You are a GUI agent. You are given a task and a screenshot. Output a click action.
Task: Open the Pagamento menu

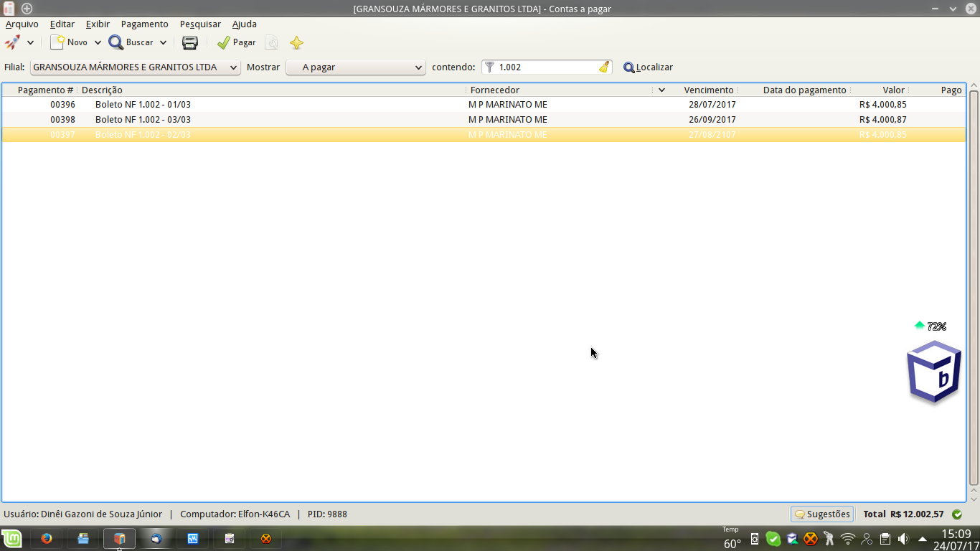click(x=144, y=24)
